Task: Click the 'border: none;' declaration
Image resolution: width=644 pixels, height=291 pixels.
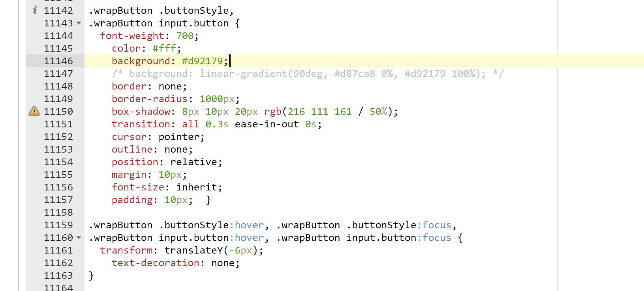Action: click(149, 86)
